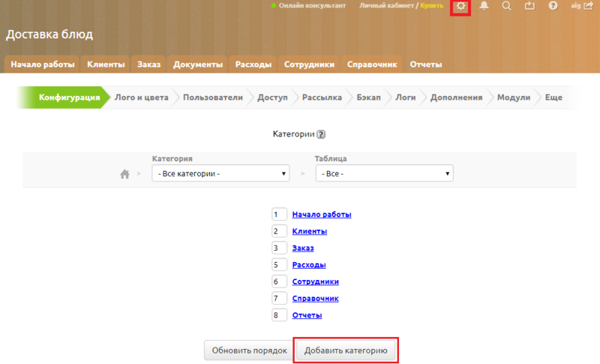Open the Сотрудники category link

(x=315, y=282)
